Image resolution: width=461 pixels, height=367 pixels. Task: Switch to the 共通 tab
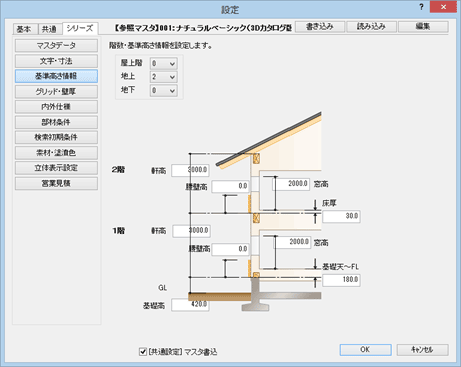tap(49, 29)
